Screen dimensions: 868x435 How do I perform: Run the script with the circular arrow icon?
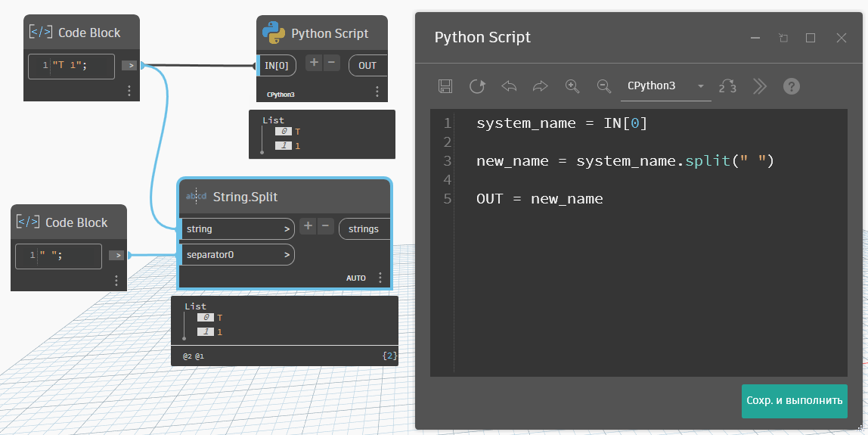[477, 86]
